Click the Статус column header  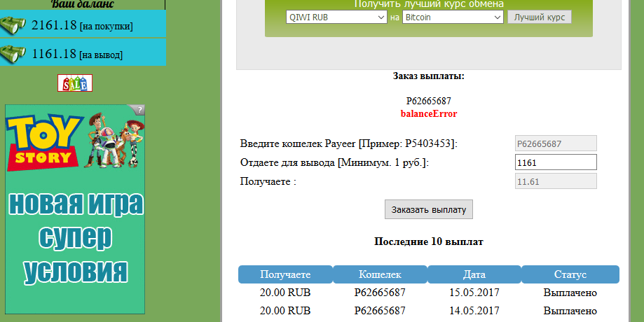(x=570, y=274)
